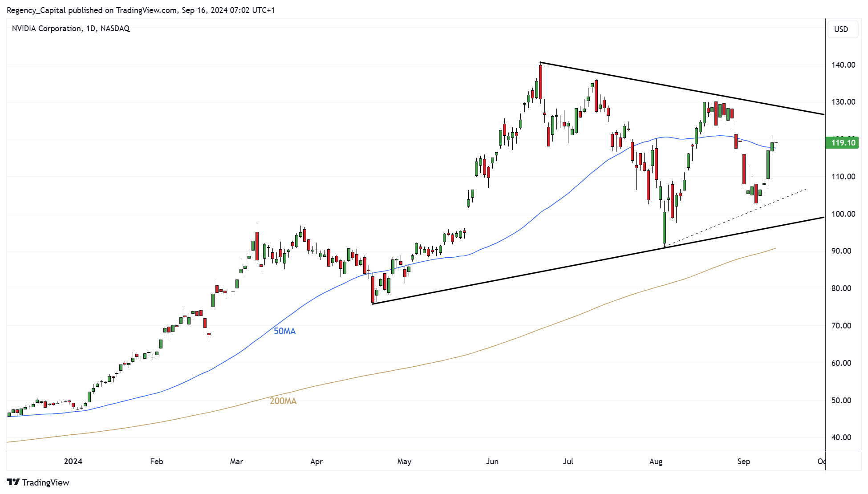Click the 70.00 price axis label
Image resolution: width=868 pixels, height=494 pixels.
click(841, 326)
